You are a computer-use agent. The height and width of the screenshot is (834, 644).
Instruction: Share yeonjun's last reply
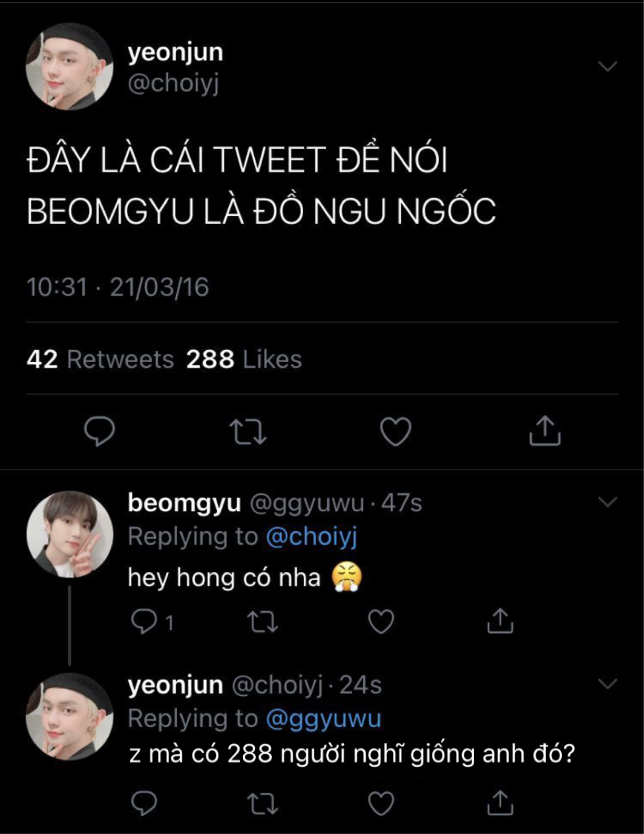pos(500,803)
